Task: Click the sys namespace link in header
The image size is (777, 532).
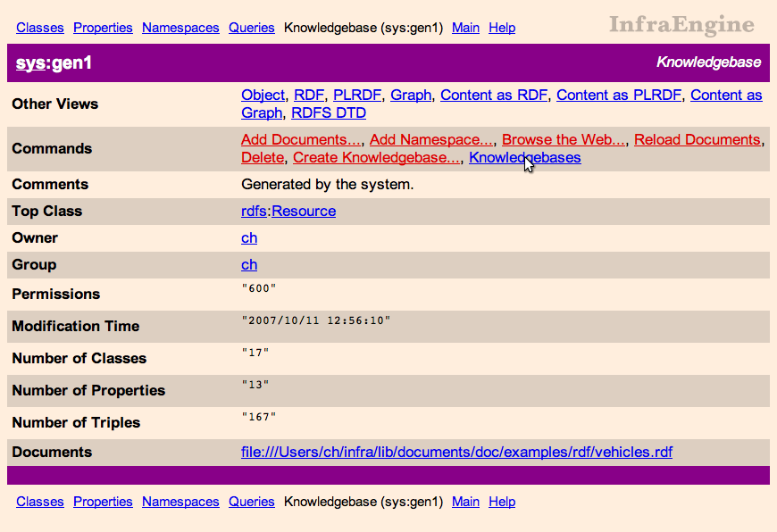Action: pos(29,63)
